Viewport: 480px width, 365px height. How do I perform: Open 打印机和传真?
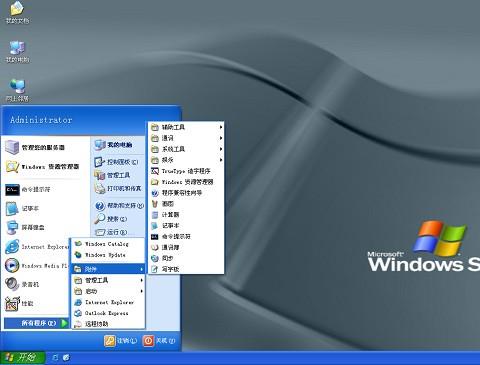click(x=118, y=188)
